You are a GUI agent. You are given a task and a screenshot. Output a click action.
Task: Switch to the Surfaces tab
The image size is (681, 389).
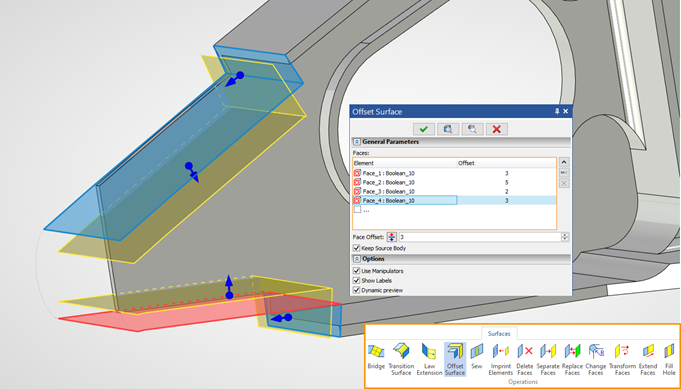coord(499,333)
